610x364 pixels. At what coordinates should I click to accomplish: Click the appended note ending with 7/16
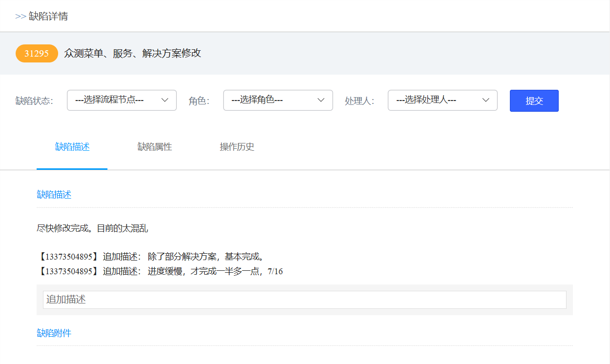[160, 271]
